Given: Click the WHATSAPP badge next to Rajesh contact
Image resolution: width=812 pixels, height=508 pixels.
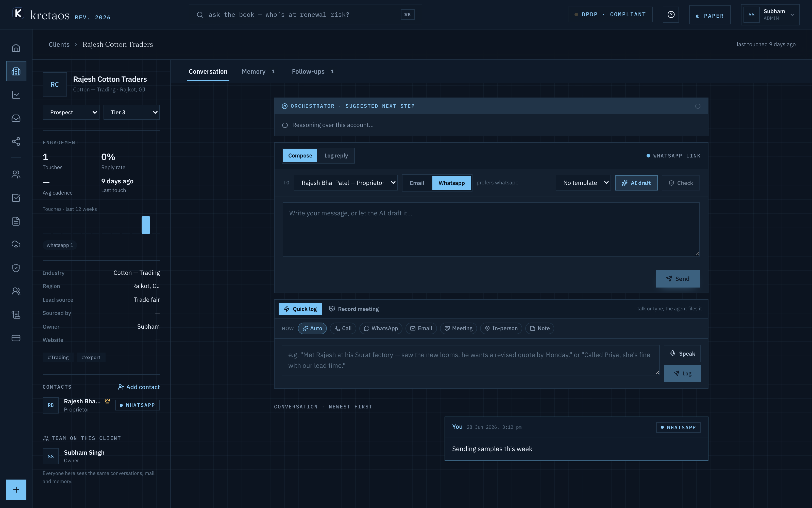Looking at the screenshot, I should [x=137, y=405].
